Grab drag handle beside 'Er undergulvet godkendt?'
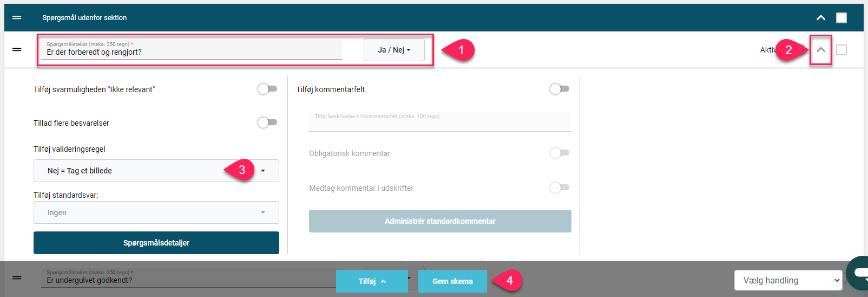 pos(17,277)
